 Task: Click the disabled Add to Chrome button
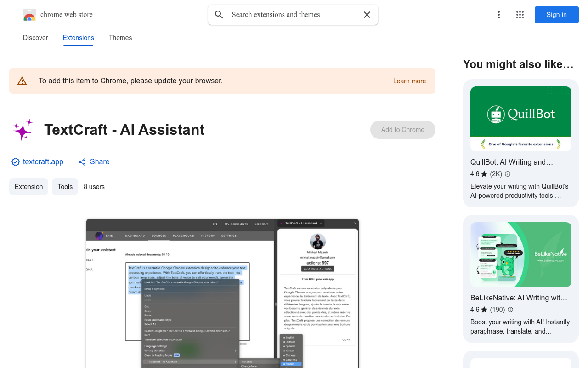[x=403, y=130]
